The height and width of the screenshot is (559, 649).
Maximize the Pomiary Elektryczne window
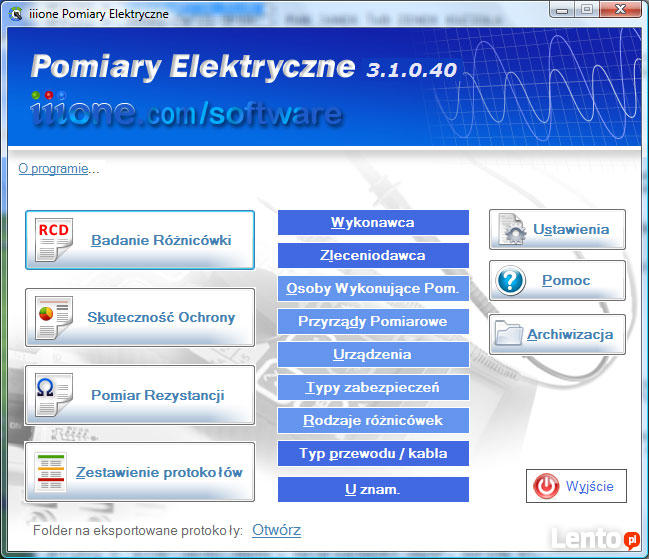pos(587,10)
